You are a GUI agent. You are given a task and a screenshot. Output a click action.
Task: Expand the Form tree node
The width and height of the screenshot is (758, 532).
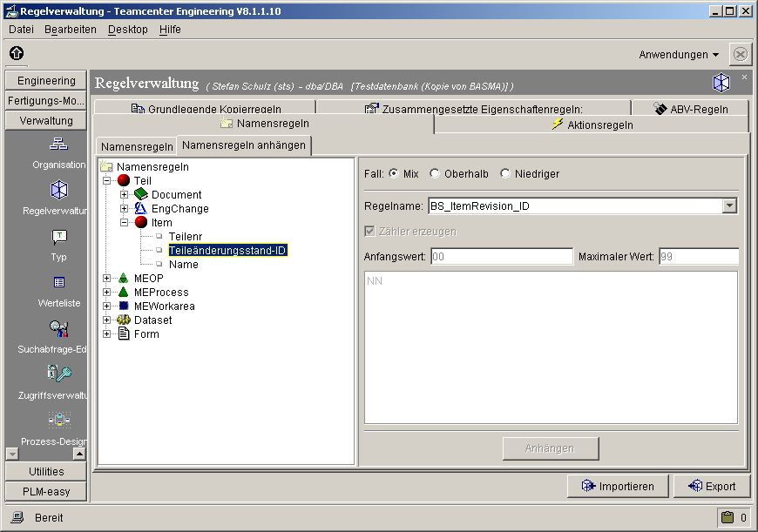106,333
